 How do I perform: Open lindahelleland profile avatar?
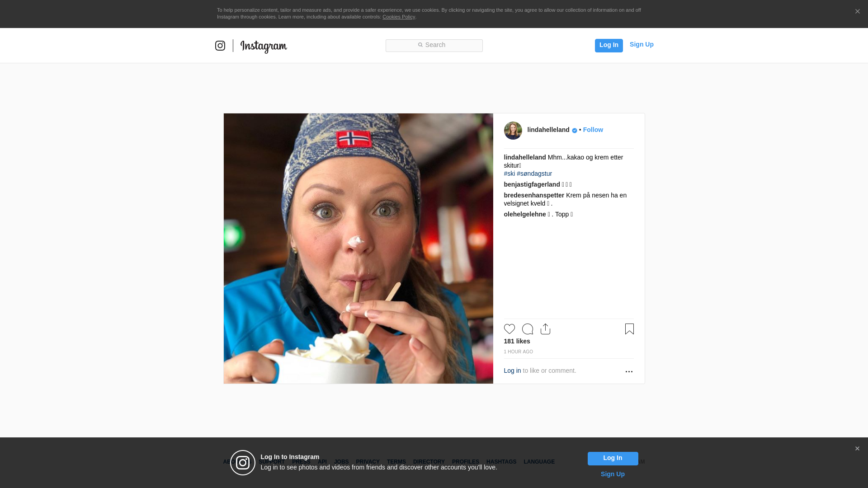click(513, 131)
